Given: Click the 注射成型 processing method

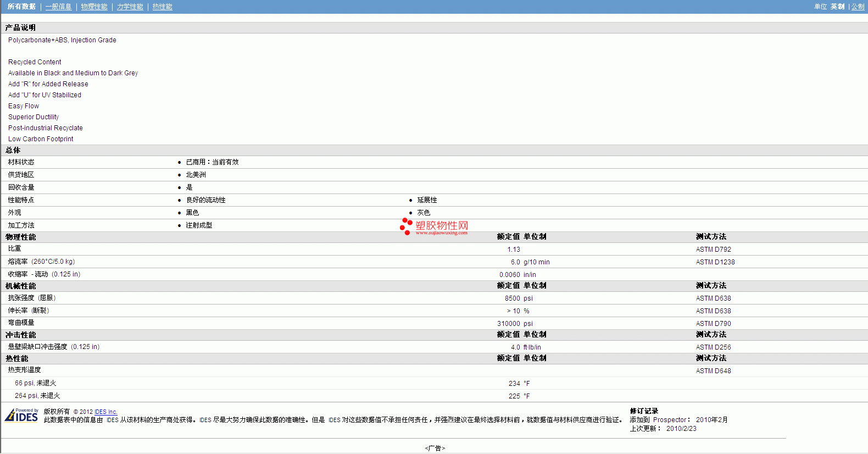Looking at the screenshot, I should click(x=199, y=225).
